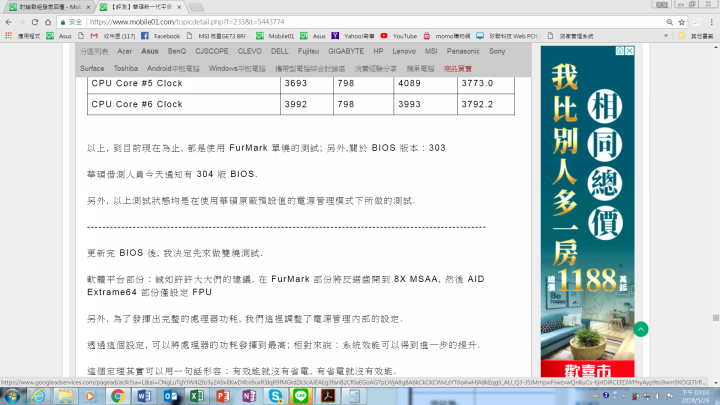Image resolution: width=720 pixels, height=405 pixels.
Task: Close the first browser tab
Action: pos(88,7)
